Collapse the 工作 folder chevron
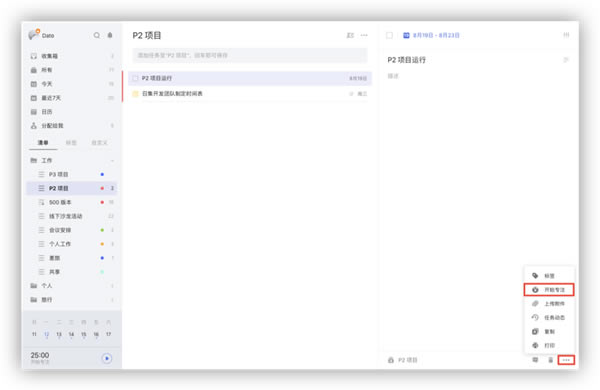This screenshot has width=600, height=390. 112,160
